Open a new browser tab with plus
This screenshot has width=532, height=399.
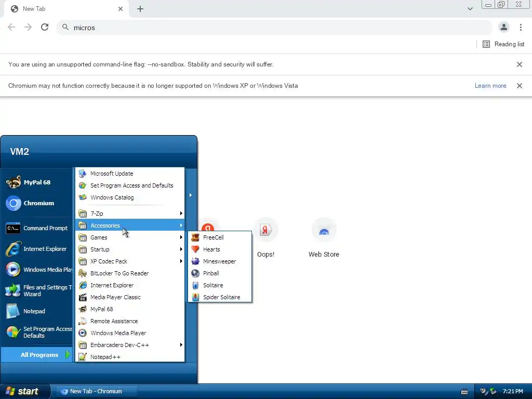140,9
